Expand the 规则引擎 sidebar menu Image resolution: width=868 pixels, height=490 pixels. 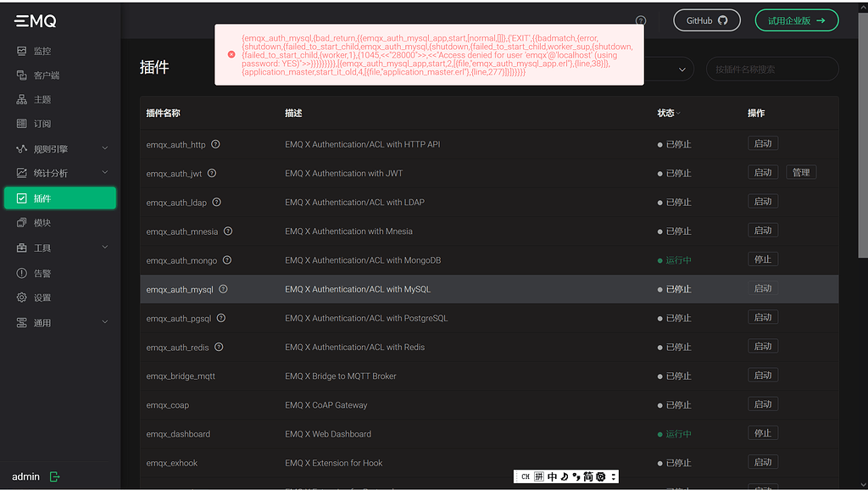(59, 149)
